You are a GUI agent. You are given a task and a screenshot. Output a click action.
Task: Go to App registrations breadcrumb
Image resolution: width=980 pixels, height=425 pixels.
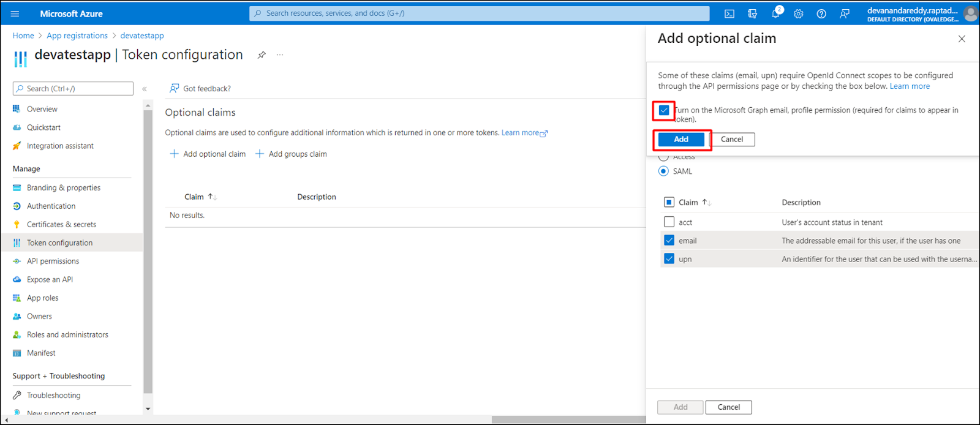coord(77,36)
